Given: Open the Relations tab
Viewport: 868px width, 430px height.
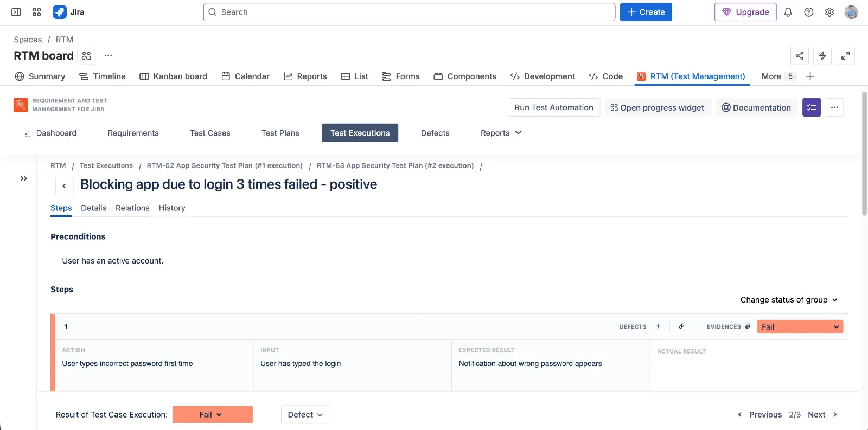Looking at the screenshot, I should [x=132, y=208].
